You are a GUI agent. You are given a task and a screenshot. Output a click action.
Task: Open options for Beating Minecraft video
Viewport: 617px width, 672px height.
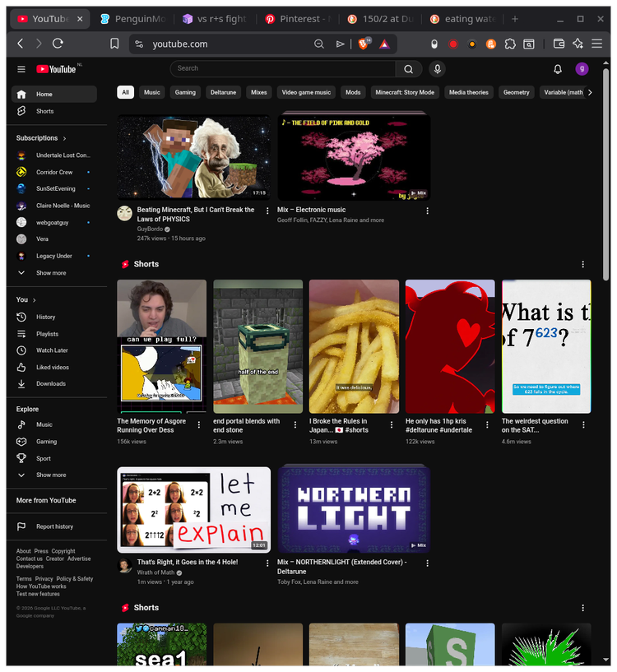click(267, 211)
